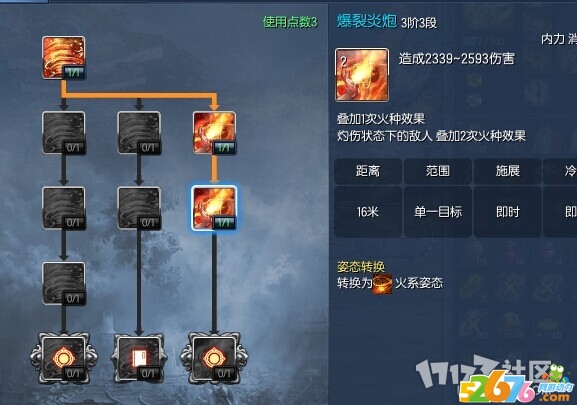Select the middle column first locked skill node
This screenshot has width=577, height=405.
[139, 133]
